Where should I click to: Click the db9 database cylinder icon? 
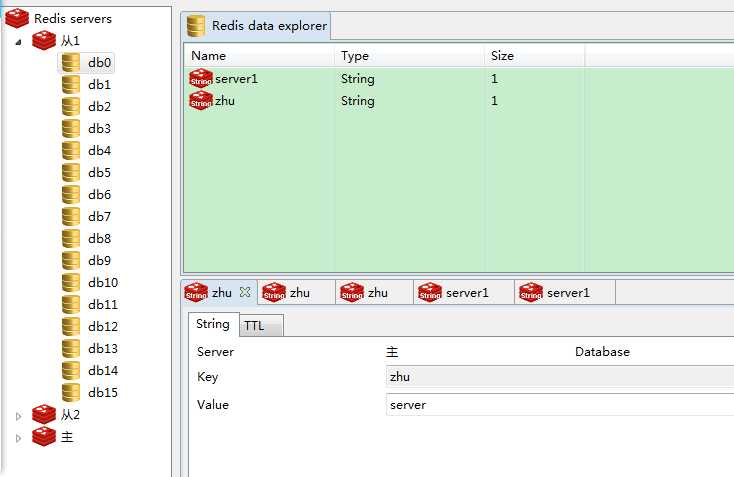click(71, 260)
